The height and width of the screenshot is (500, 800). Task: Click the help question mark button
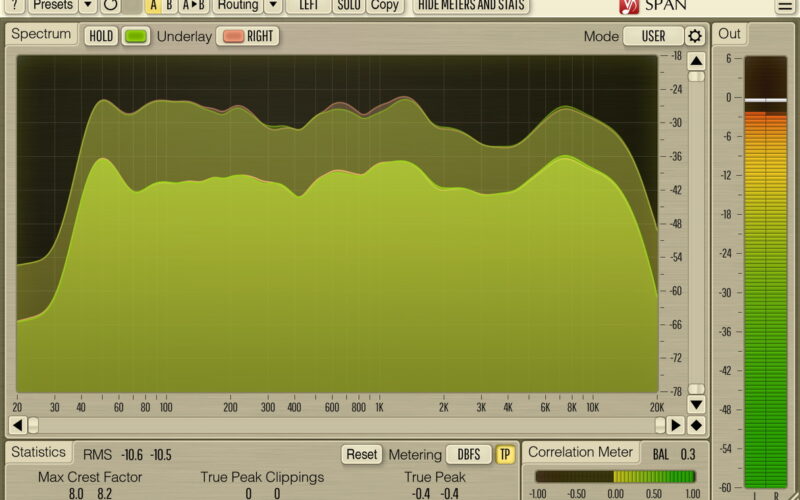tap(15, 5)
